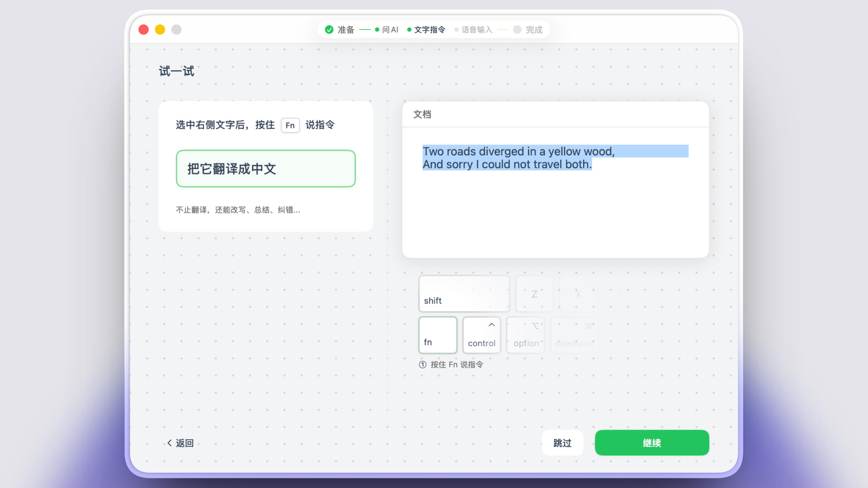Click the 文档 document header label
Image resolution: width=868 pixels, height=488 pixels.
tap(422, 114)
